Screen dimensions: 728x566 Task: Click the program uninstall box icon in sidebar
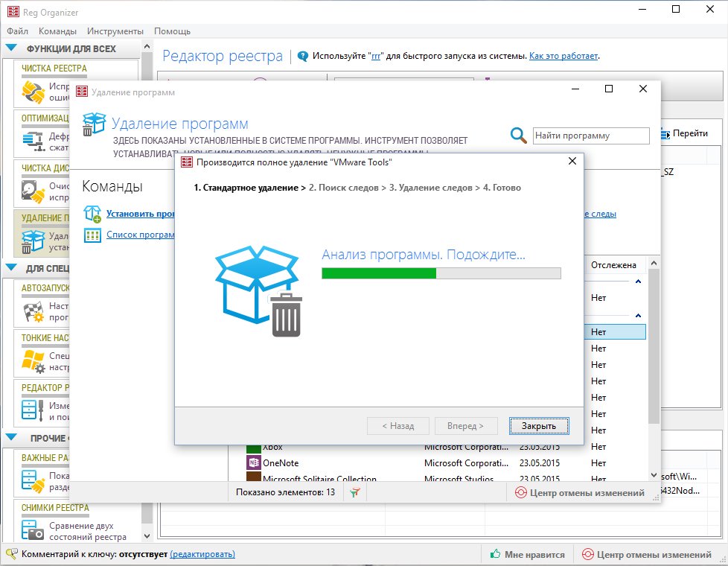(33, 241)
